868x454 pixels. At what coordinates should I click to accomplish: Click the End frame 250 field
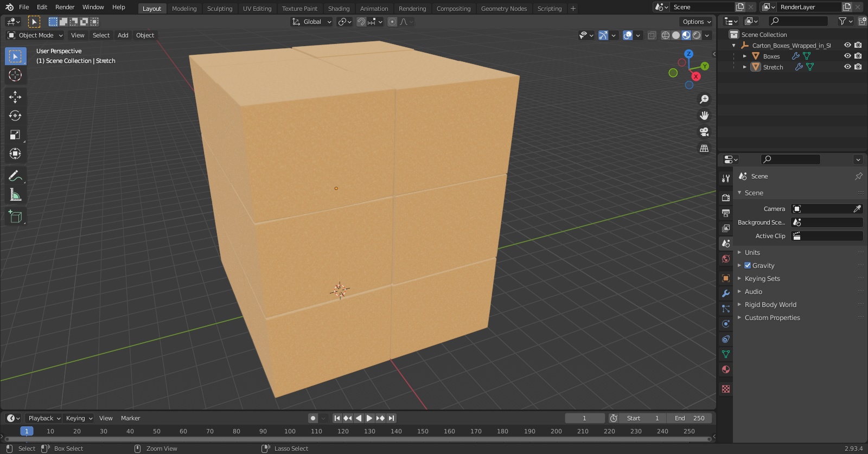690,418
